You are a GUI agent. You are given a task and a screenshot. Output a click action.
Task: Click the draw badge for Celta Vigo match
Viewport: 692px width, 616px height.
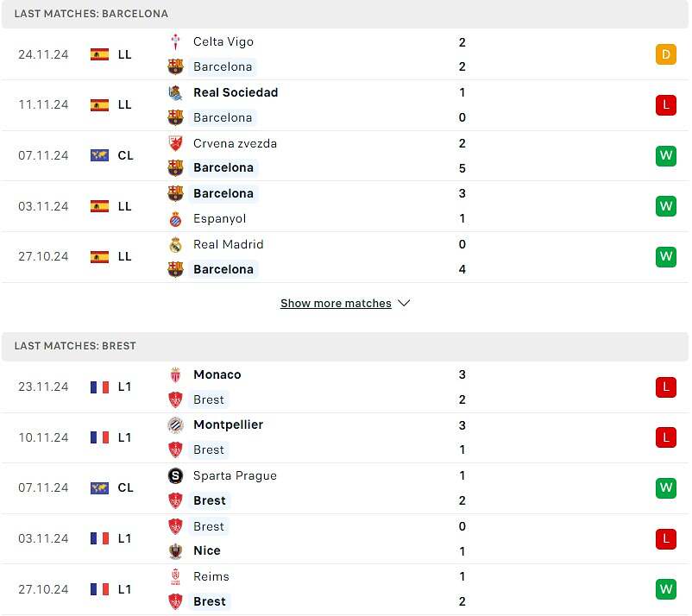pyautogui.click(x=665, y=54)
